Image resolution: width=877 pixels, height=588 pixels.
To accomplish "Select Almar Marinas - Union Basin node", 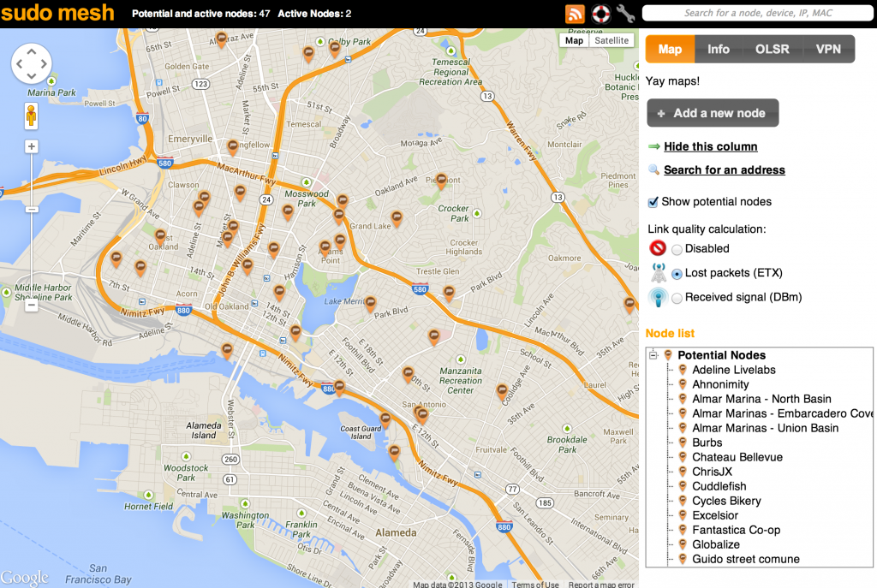I will tap(765, 428).
